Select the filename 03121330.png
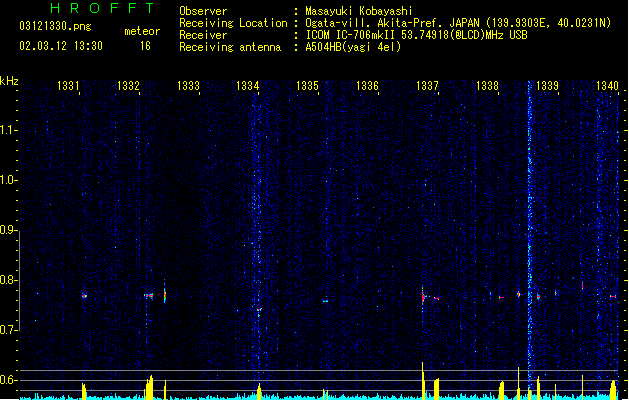Viewport: 629px width, 400px height. pyautogui.click(x=55, y=27)
